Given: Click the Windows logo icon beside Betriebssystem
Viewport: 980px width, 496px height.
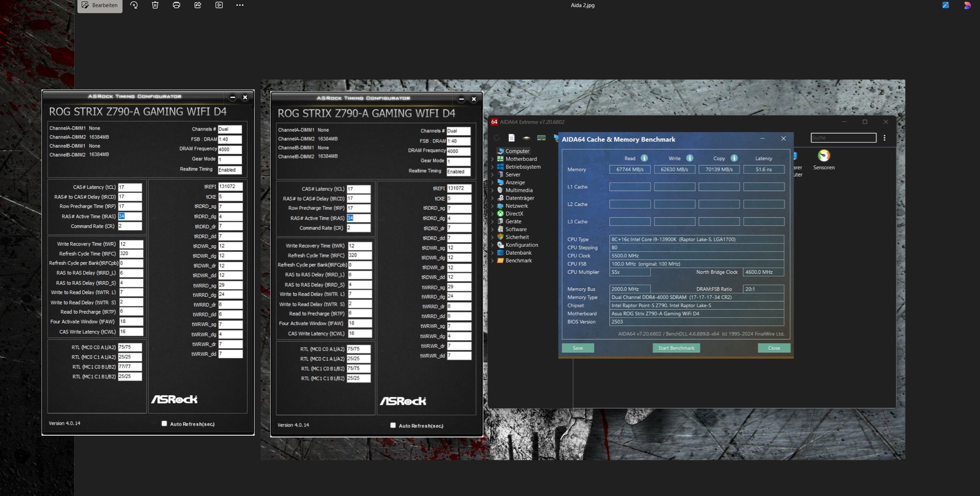Looking at the screenshot, I should tap(500, 167).
